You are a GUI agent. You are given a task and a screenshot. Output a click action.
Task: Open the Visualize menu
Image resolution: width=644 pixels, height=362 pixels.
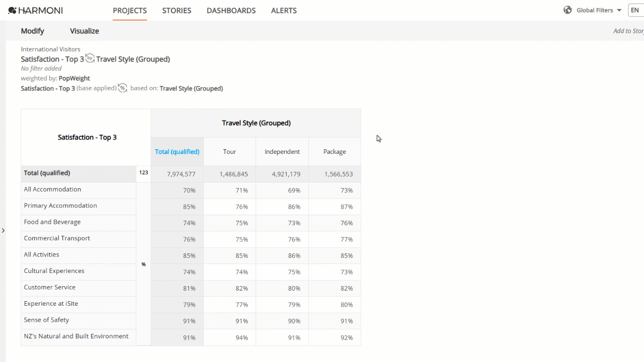point(85,31)
